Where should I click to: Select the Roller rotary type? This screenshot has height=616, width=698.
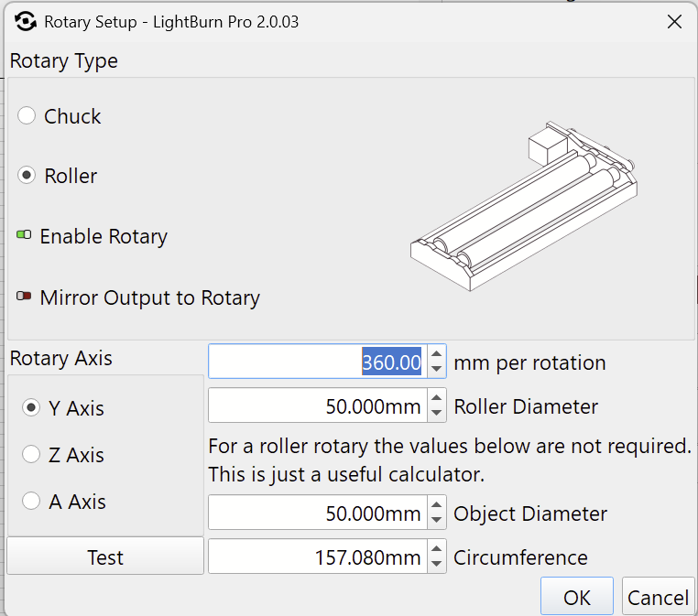[x=27, y=175]
